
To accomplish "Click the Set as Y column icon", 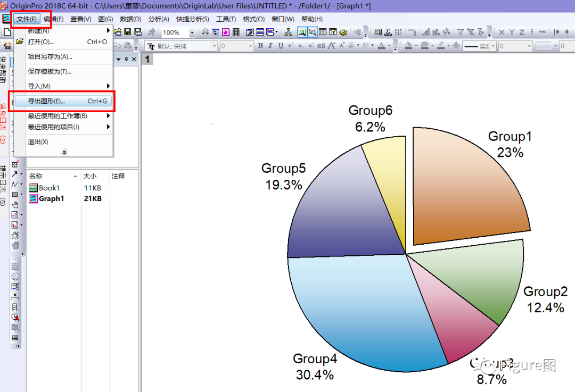I will [512, 32].
